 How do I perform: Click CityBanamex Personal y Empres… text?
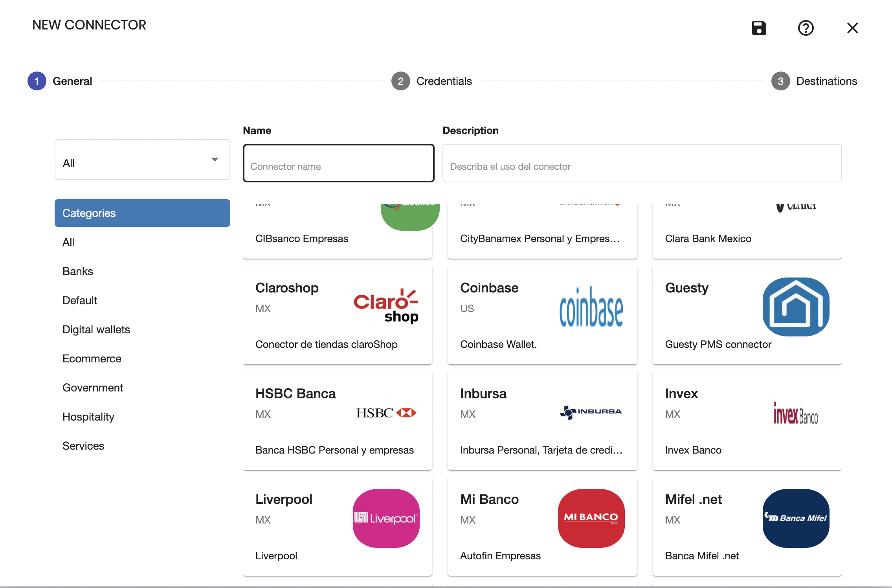tap(540, 239)
